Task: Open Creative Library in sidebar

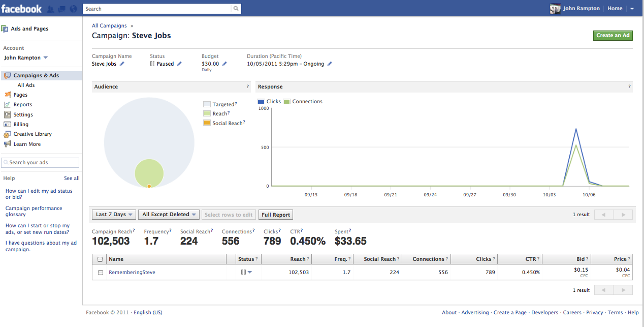Action: coord(33,134)
